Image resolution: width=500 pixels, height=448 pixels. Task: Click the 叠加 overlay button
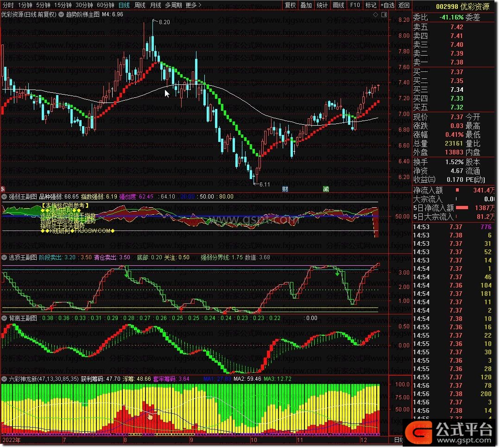coord(306,5)
